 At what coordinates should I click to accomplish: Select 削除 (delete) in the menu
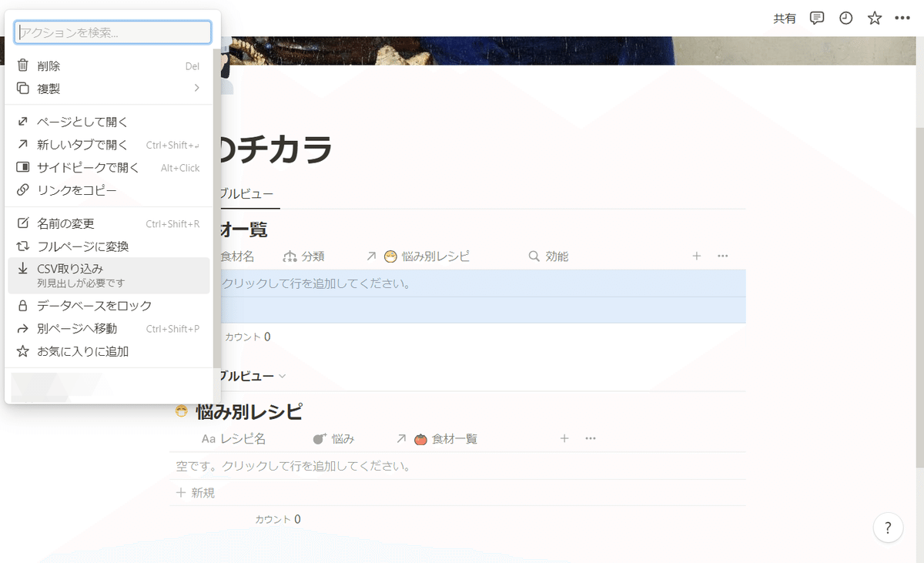[109, 66]
